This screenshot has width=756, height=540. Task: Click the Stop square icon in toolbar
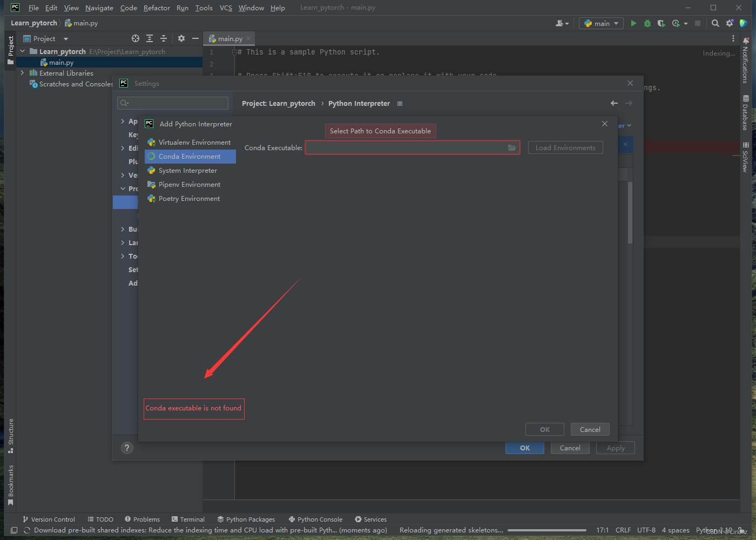click(x=698, y=23)
